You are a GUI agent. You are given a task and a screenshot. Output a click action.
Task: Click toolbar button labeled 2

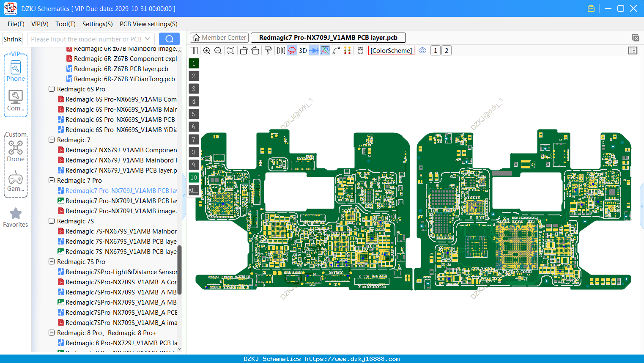pyautogui.click(x=447, y=51)
